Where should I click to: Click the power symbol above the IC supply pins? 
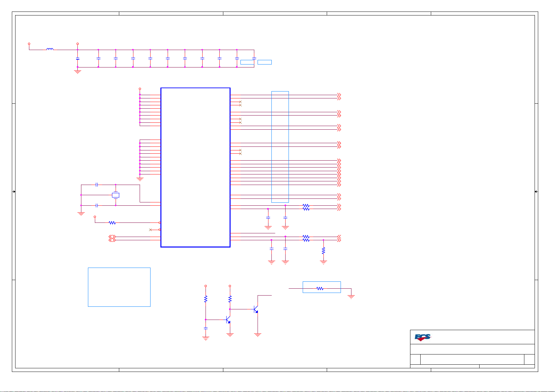coord(140,89)
